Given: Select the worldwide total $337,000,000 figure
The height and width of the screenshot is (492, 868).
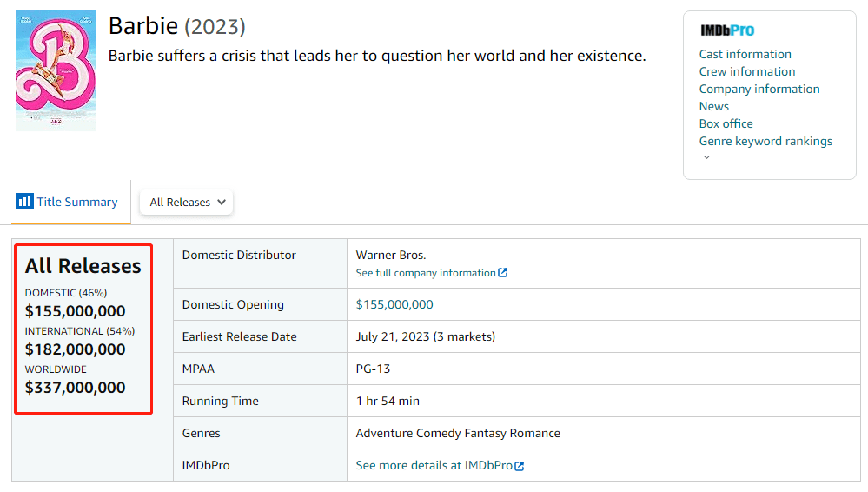Looking at the screenshot, I should coord(76,388).
